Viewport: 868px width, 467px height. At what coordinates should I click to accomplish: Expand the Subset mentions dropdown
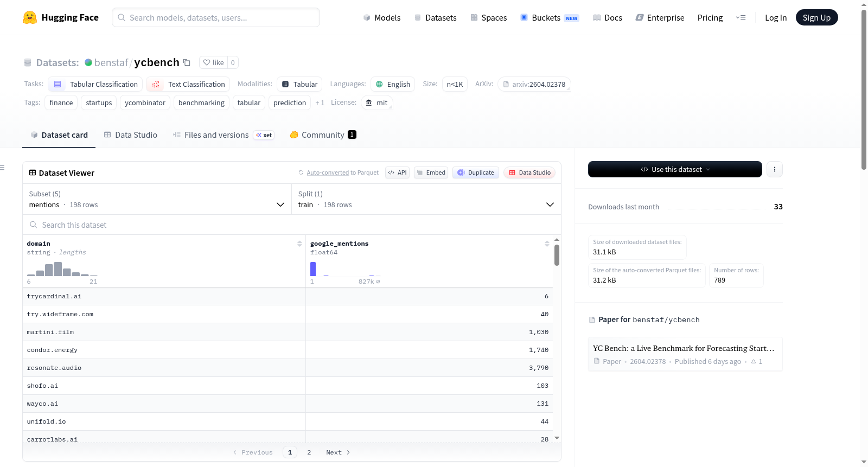click(157, 199)
